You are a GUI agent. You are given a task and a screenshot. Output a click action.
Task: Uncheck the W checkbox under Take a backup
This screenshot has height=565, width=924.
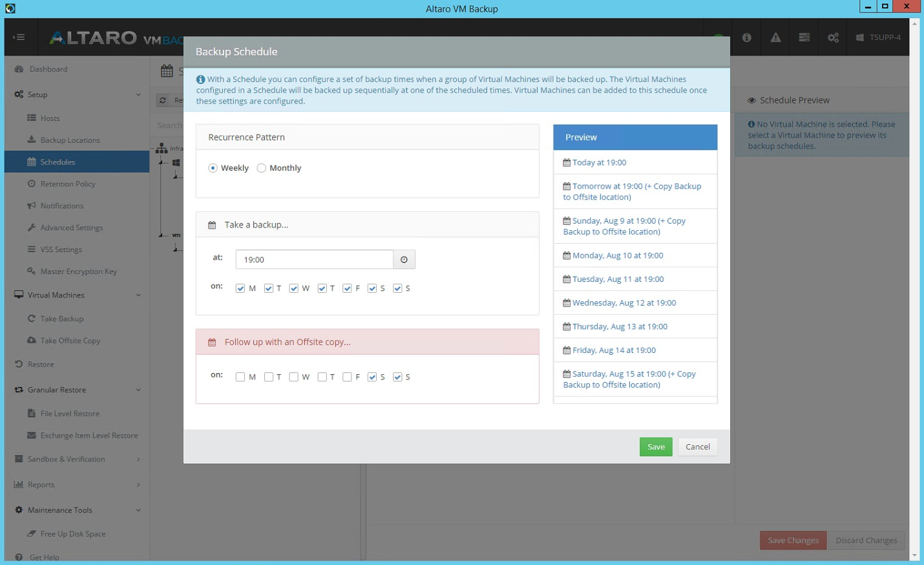point(294,288)
